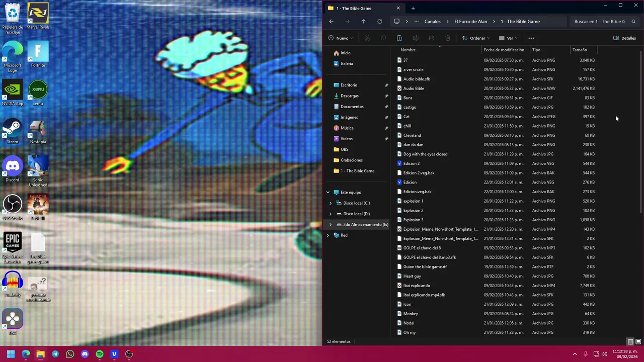This screenshot has height=362, width=644.
Task: Navigate back in File Explorer
Action: point(331,22)
